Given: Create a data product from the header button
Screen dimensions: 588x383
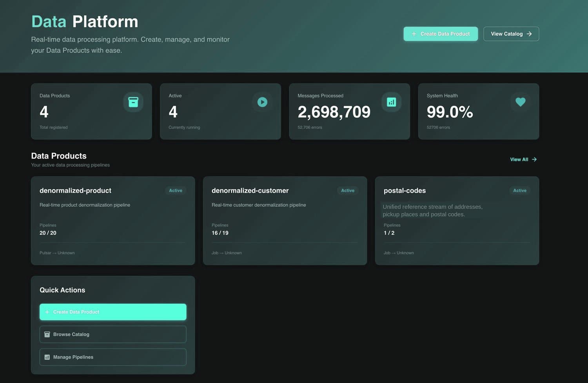Looking at the screenshot, I should (441, 34).
